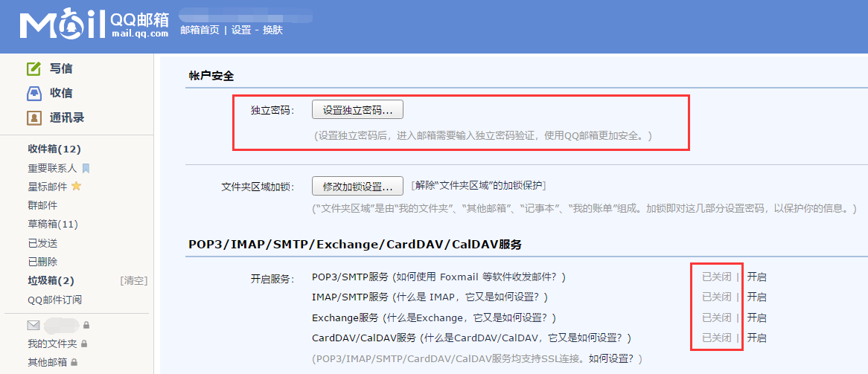
Task: Click the 设置独立密码 button
Action: pyautogui.click(x=357, y=109)
